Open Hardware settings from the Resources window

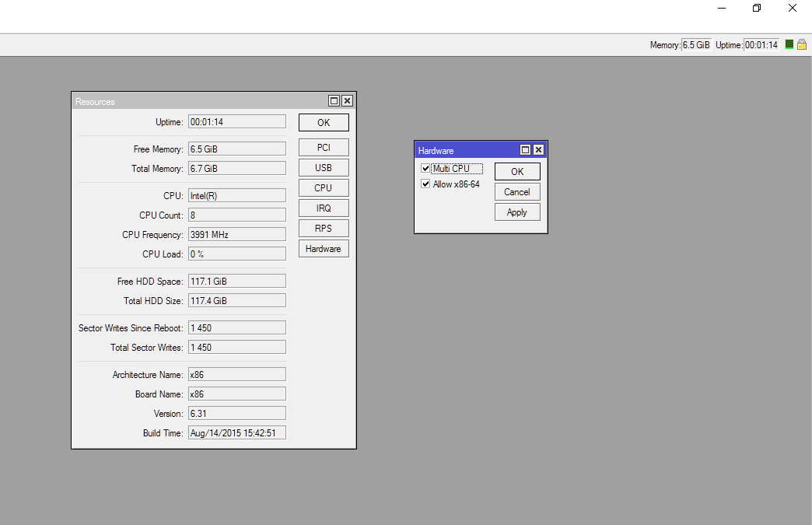(x=324, y=248)
